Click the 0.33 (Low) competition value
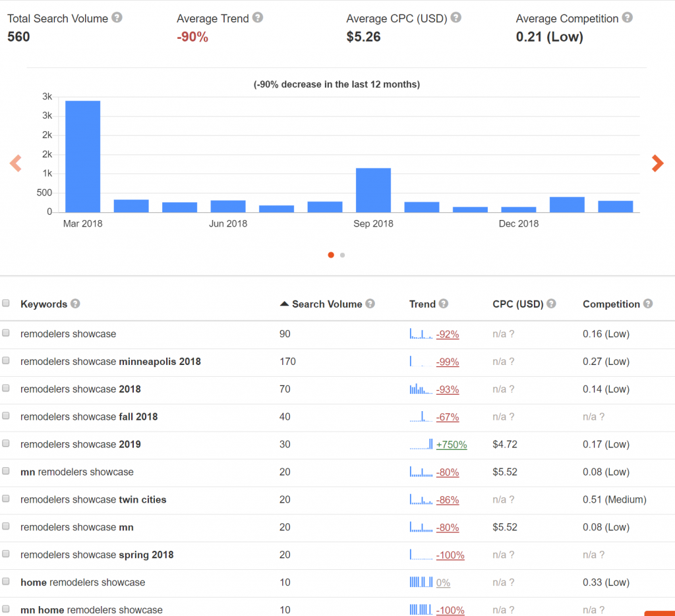Image resolution: width=675 pixels, height=616 pixels. coord(606,582)
